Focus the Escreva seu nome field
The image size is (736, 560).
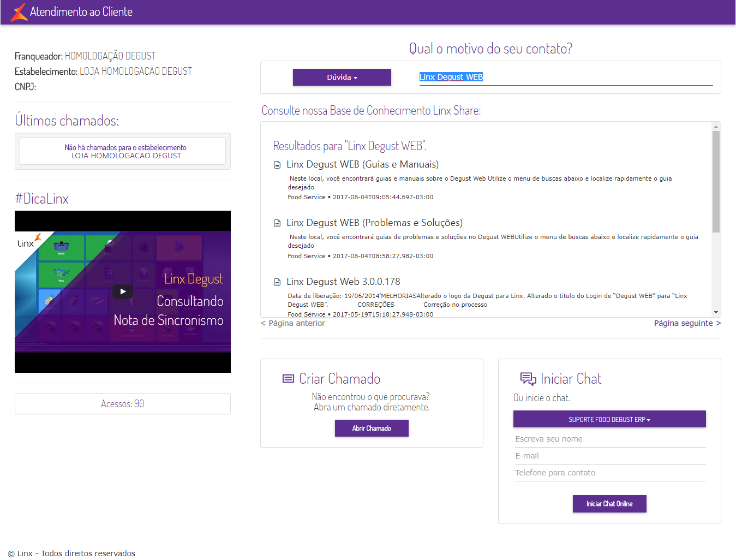click(x=609, y=439)
